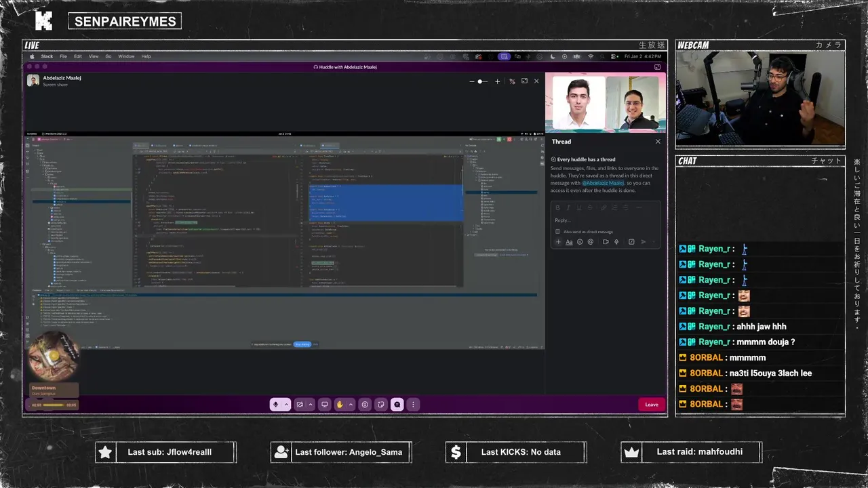The height and width of the screenshot is (488, 868).
Task: Open the send options dropdown arrow
Action: 655,242
